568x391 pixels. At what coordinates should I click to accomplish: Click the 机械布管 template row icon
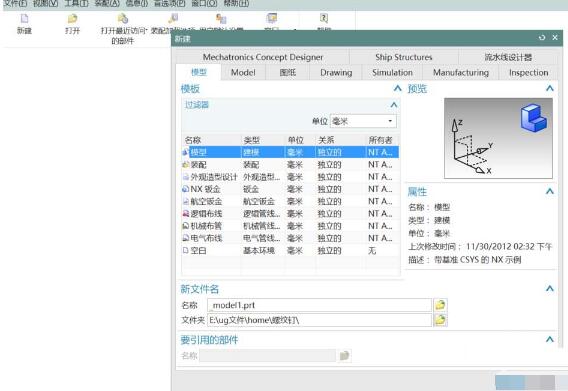coord(185,226)
